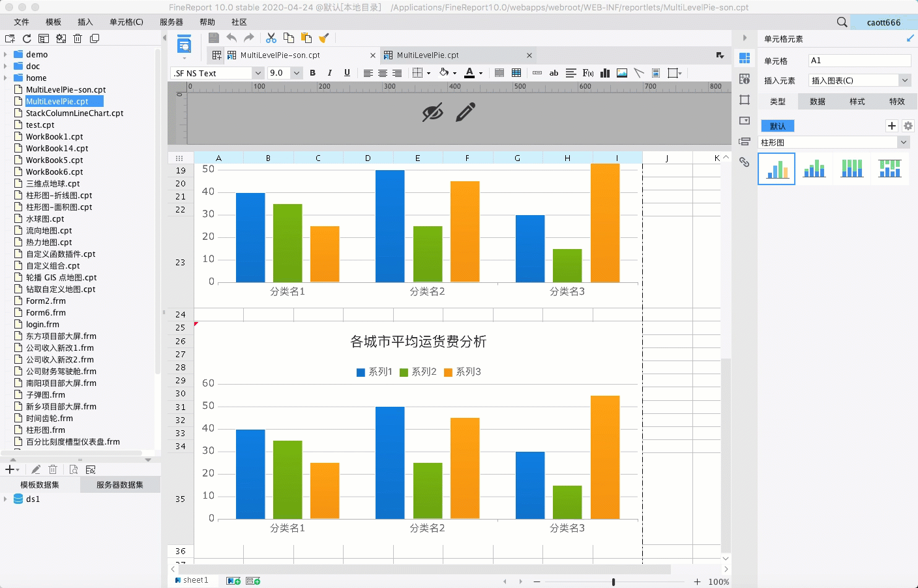Viewport: 918px width, 588px height.
Task: Expand the demo folder
Action: [6, 55]
